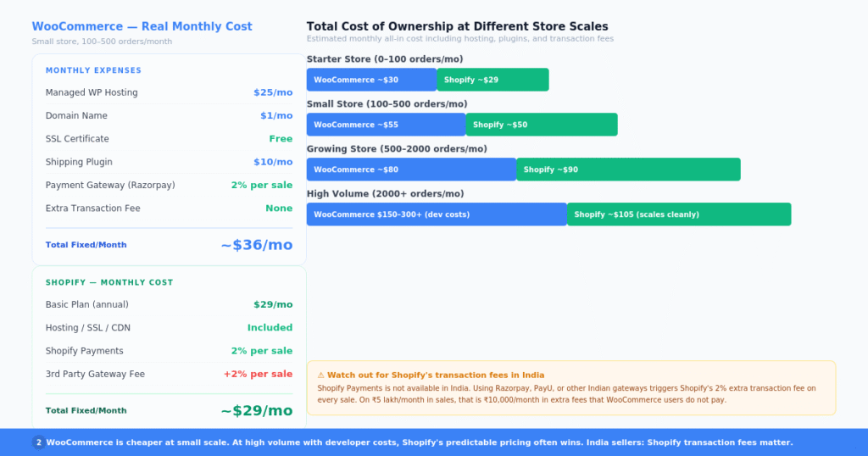868x456 pixels.
Task: Click 'Total Cost of Ownership at Different Store Scales'
Action: click(457, 26)
